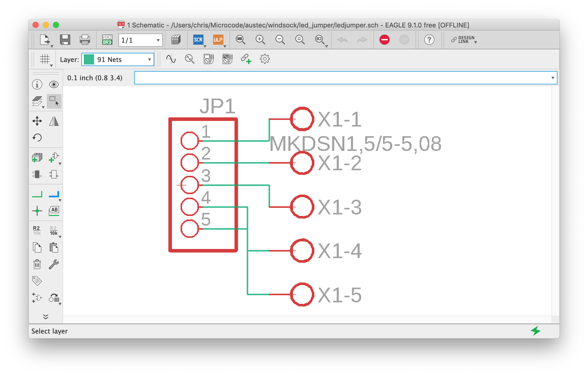Select the Group selection tool
This screenshot has width=588, height=376.
pyautogui.click(x=54, y=101)
